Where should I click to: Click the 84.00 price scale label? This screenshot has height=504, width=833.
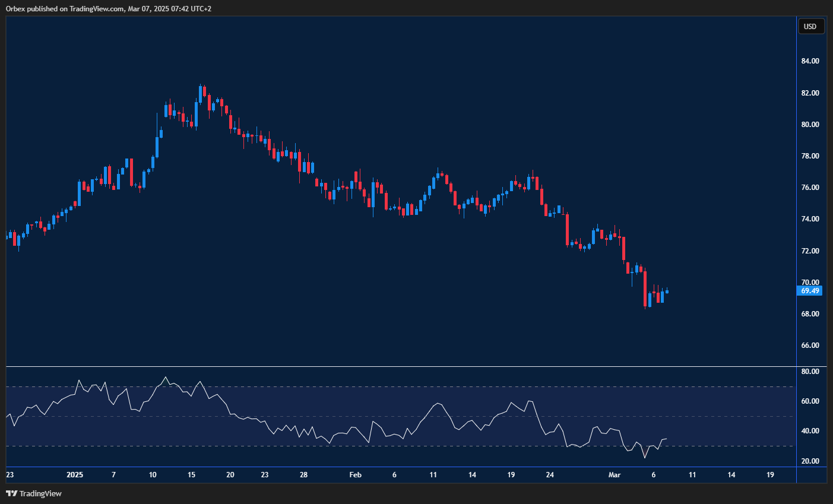click(809, 61)
